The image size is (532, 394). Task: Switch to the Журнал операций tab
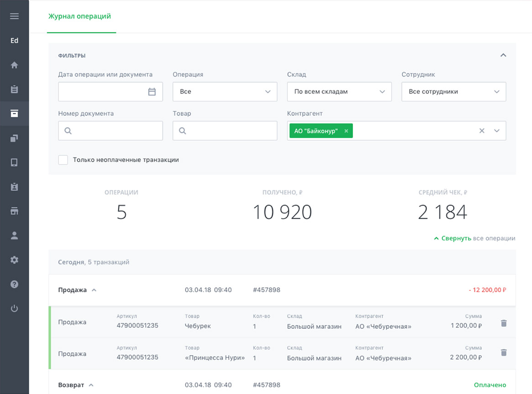tap(79, 16)
